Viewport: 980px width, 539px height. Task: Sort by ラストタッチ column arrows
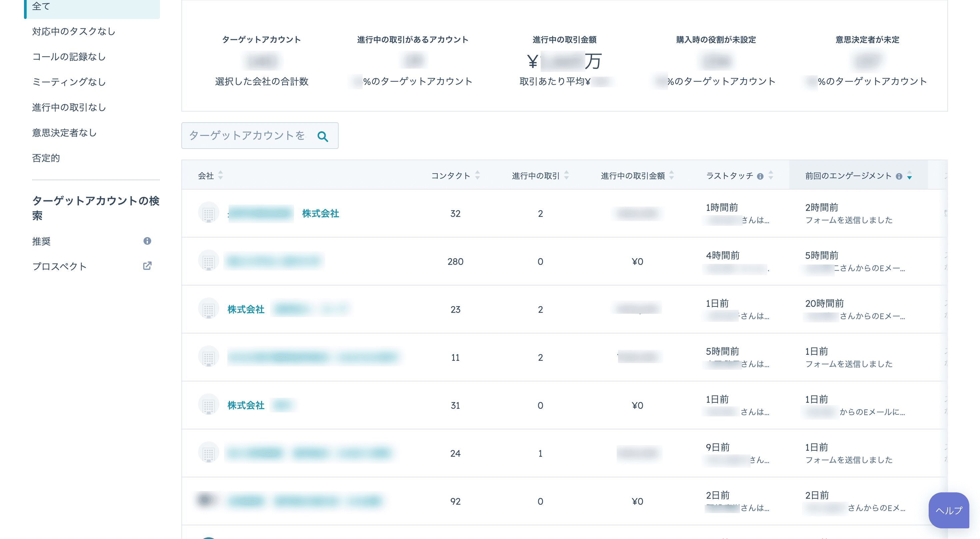click(x=771, y=175)
